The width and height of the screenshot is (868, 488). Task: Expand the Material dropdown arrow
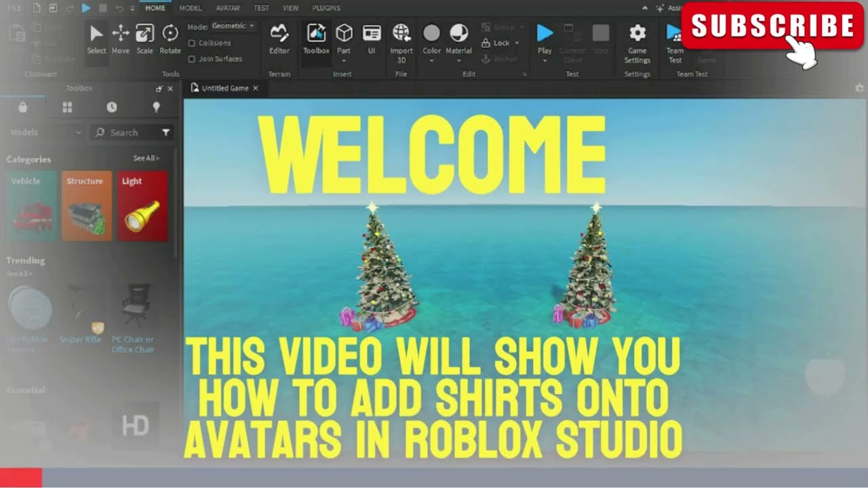tap(458, 61)
